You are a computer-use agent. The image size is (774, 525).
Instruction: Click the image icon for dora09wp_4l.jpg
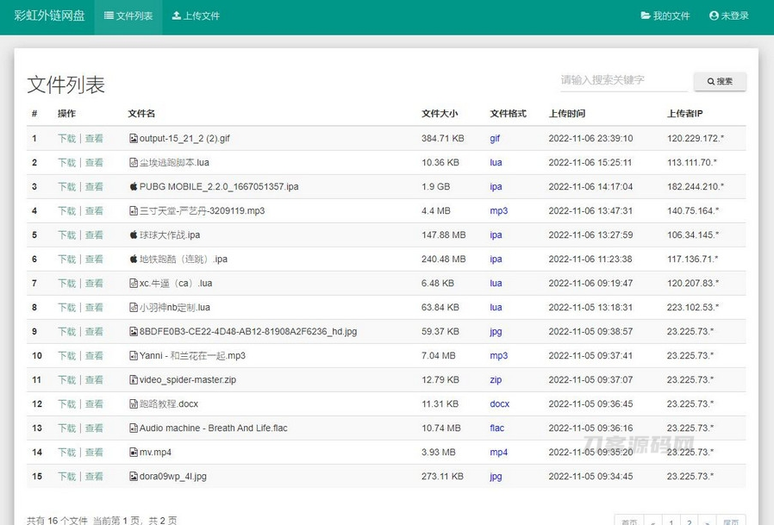133,477
